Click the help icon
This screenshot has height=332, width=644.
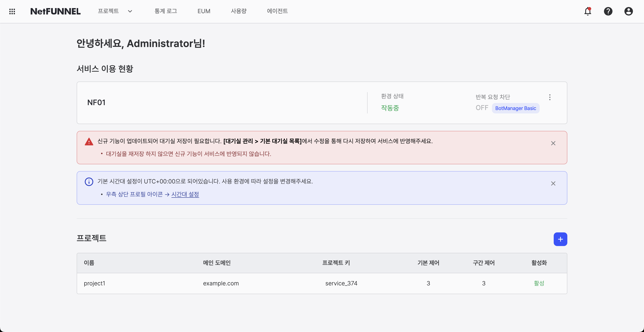point(608,11)
